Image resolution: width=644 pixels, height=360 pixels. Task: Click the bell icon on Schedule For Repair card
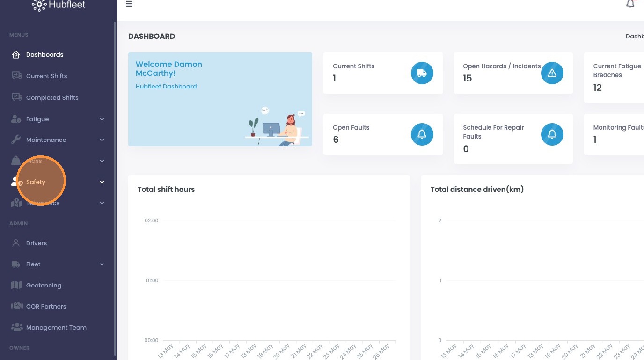tap(552, 134)
